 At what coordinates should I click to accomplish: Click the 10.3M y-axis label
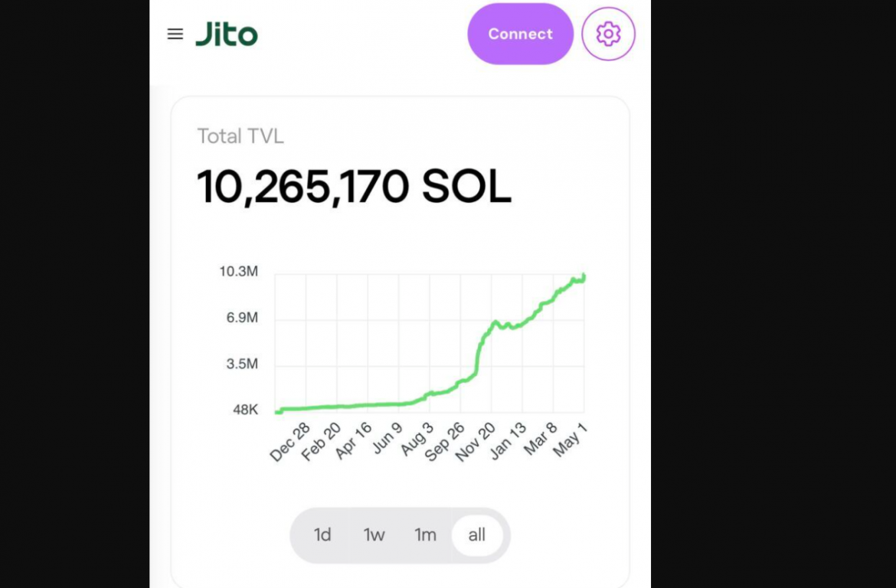point(238,272)
